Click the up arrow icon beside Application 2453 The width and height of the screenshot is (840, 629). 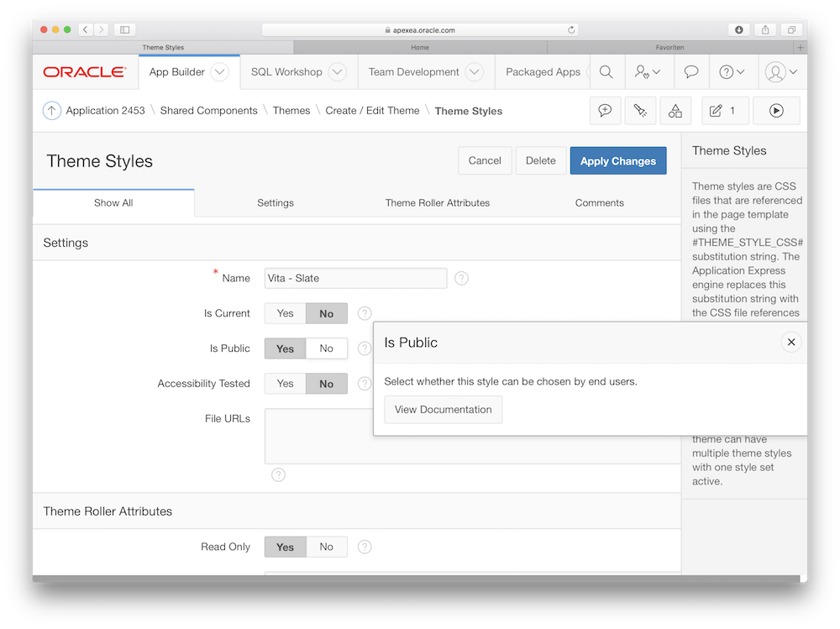coord(52,111)
